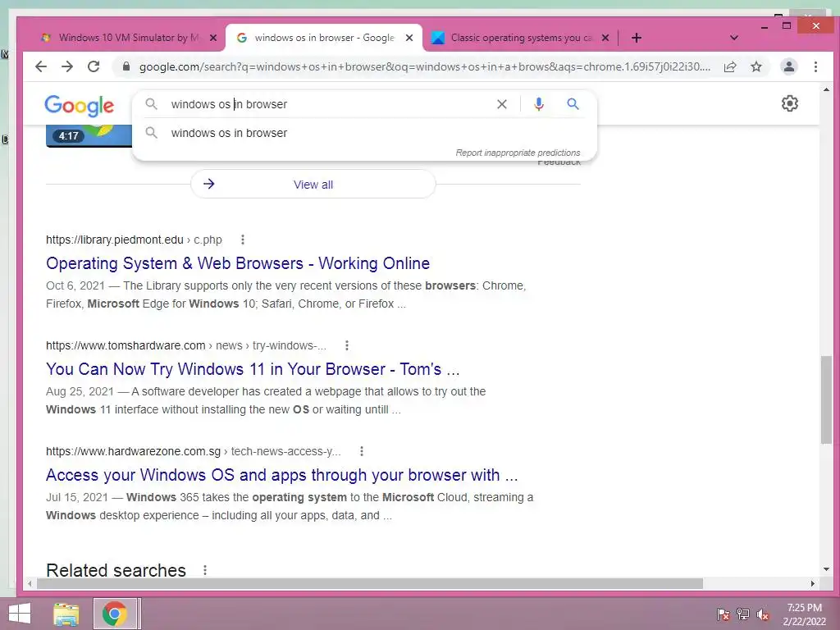Bookmark this page with the star
The height and width of the screenshot is (630, 840).
pos(756,66)
